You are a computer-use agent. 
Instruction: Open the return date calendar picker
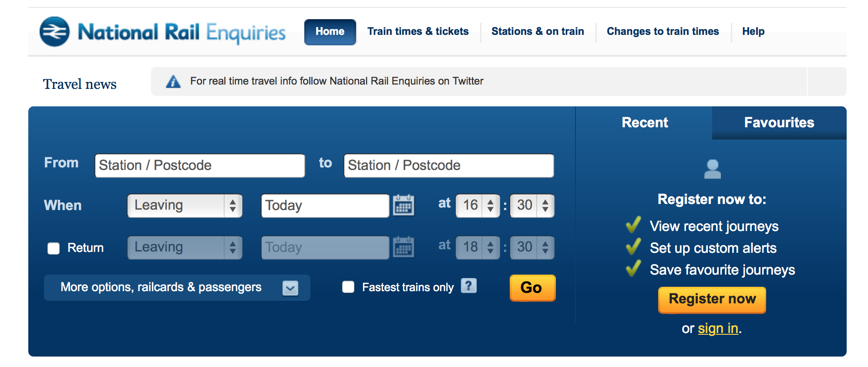pos(403,248)
